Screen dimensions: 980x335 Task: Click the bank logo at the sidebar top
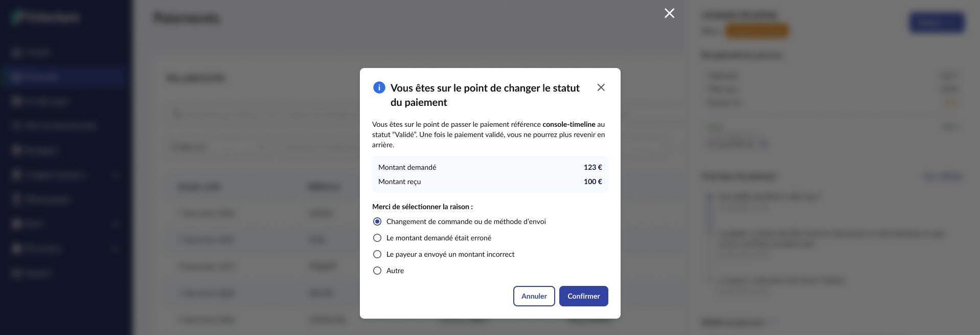(x=45, y=17)
